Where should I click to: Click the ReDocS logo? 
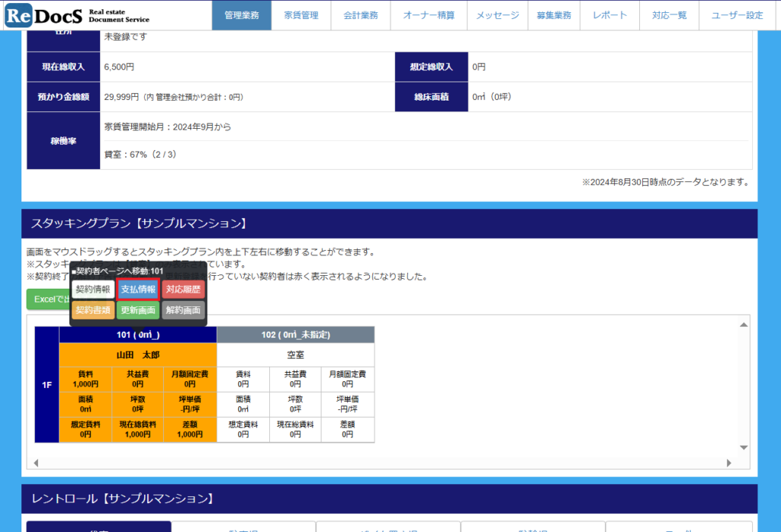(43, 15)
